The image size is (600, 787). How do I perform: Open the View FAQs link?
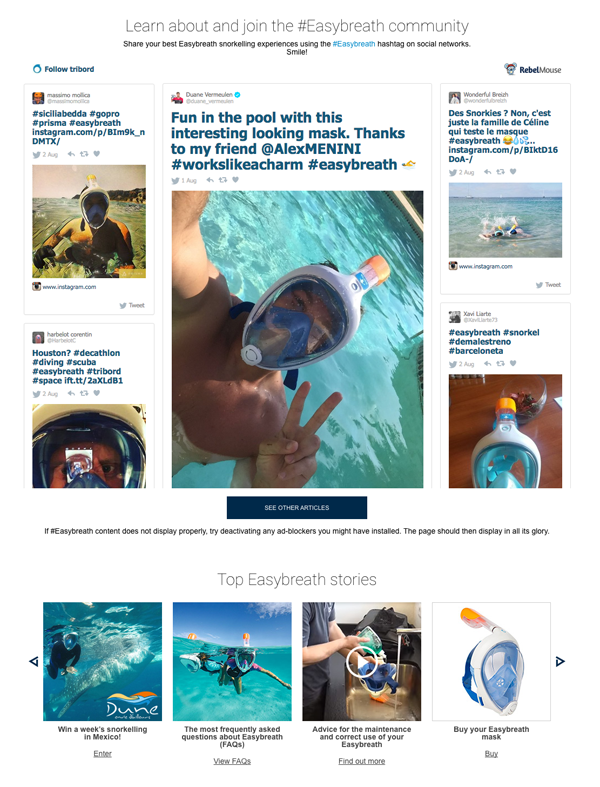click(232, 761)
